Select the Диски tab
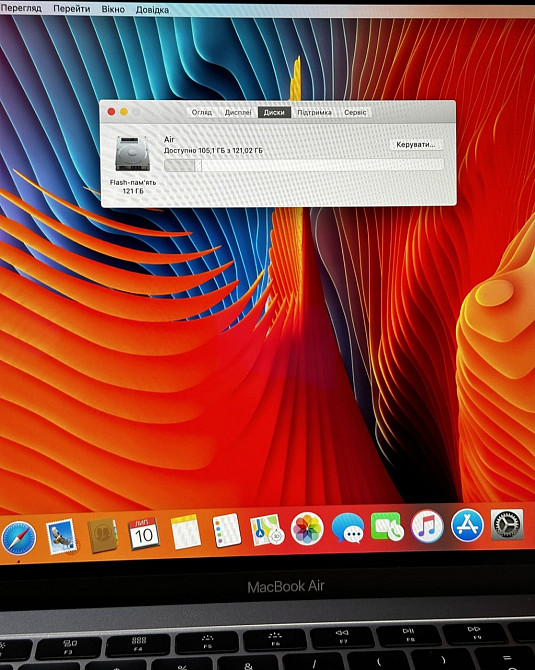This screenshot has width=535, height=670. (274, 112)
